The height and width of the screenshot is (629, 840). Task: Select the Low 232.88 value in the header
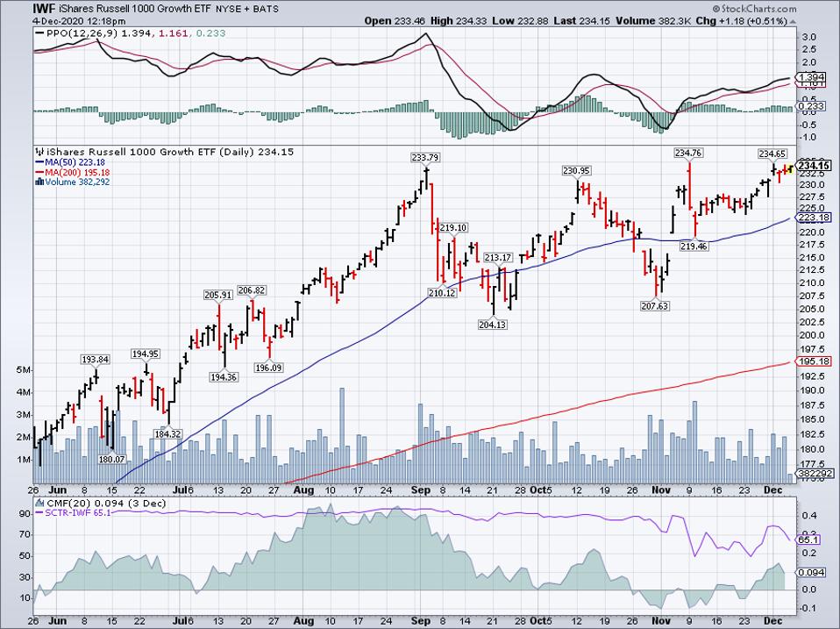[518, 21]
